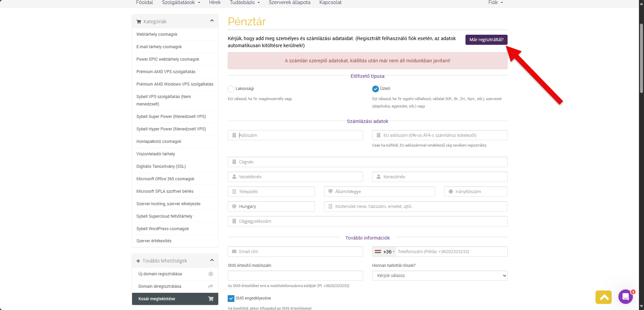Open the Fiók account menu
Screen dimensions: 644x310
[495, 3]
